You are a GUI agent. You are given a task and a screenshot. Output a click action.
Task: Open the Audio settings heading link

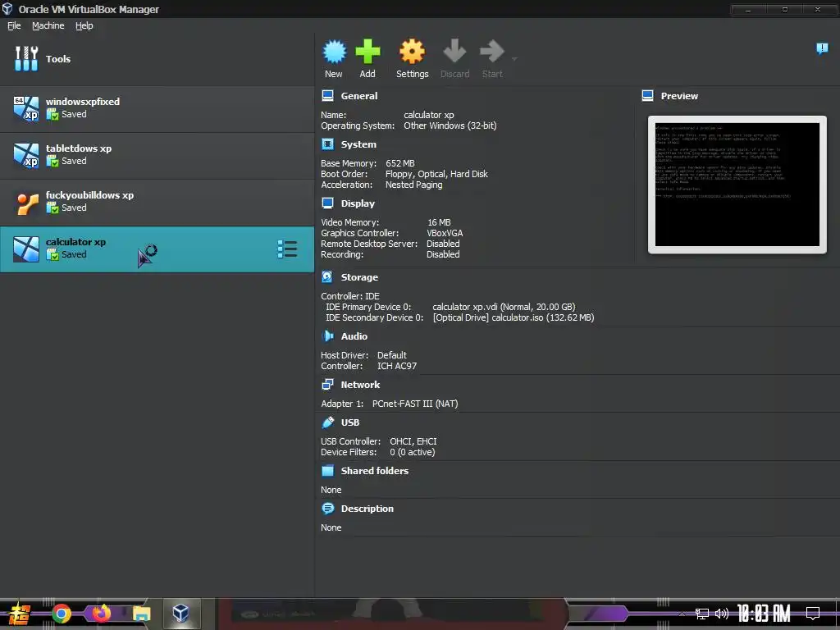[354, 336]
